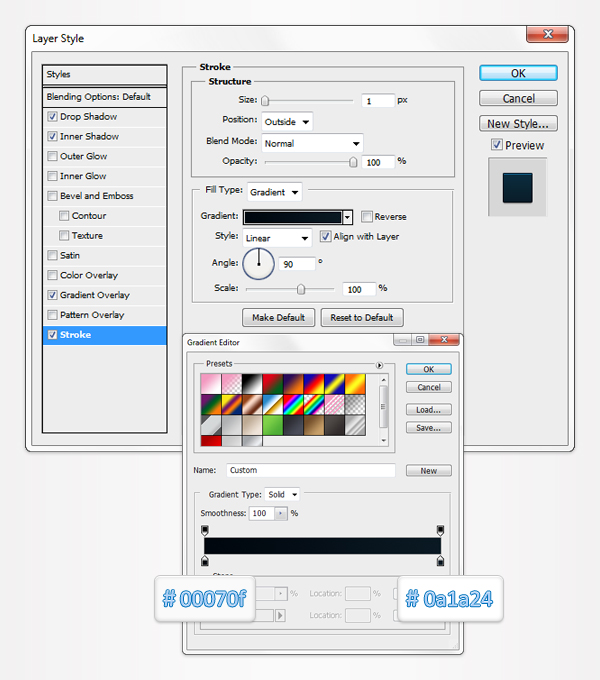The image size is (600, 680).
Task: Select the black-to-white gradient preset
Action: (250, 383)
